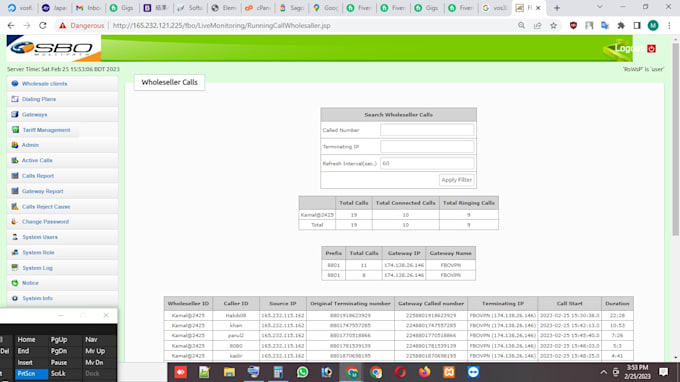This screenshot has height=382, width=680.
Task: Click the Apply Filter button
Action: [x=456, y=180]
